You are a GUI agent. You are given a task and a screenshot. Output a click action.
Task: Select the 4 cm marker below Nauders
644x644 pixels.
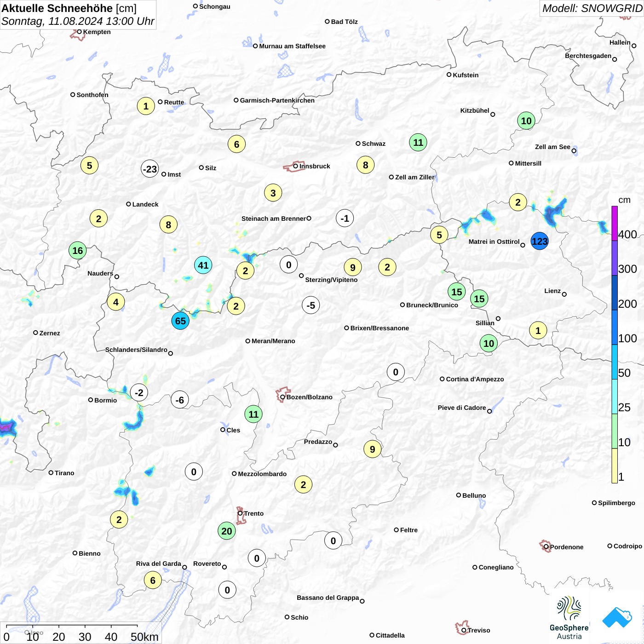click(x=116, y=302)
